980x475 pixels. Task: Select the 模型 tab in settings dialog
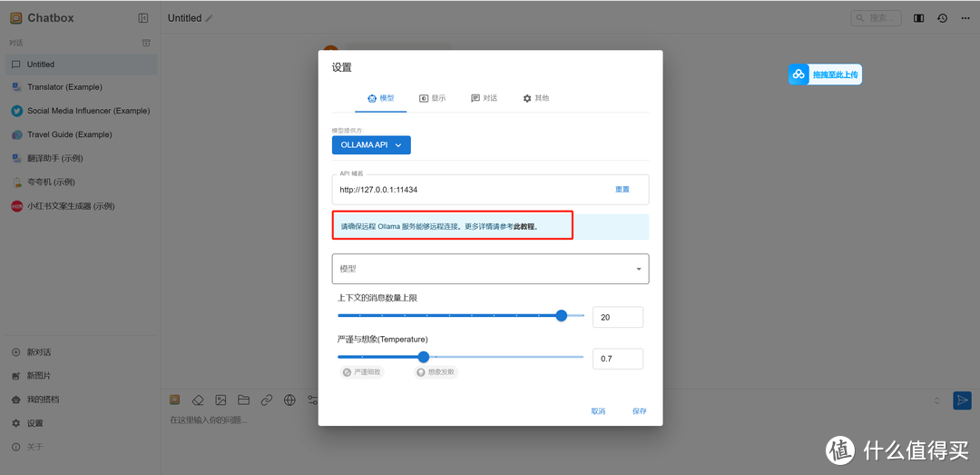tap(380, 98)
